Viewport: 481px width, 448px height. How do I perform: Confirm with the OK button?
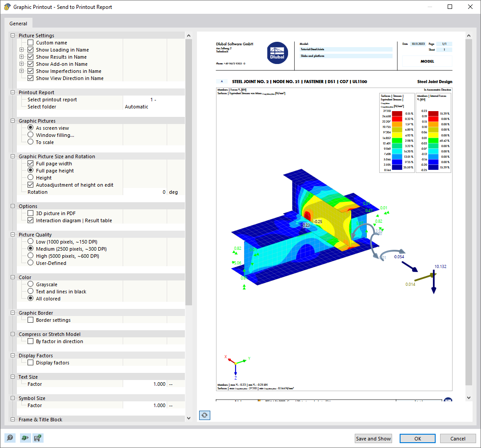417,439
